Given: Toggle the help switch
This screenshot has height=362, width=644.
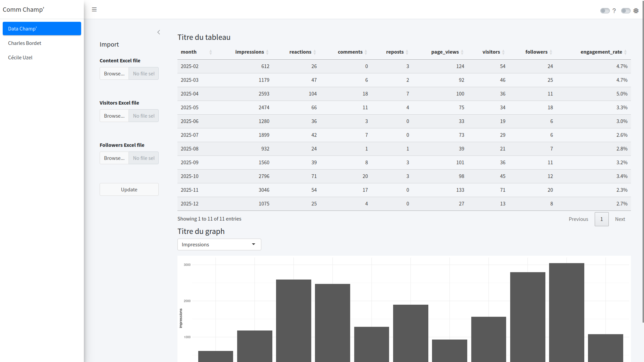Looking at the screenshot, I should click(x=605, y=11).
